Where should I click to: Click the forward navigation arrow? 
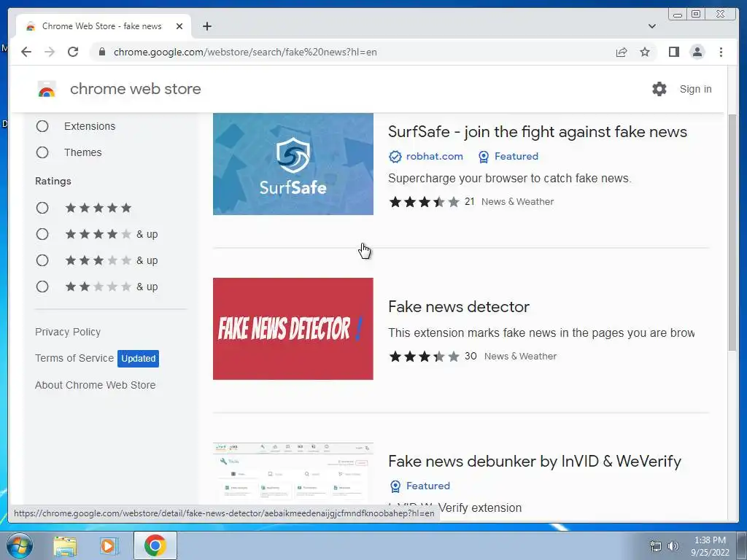tap(50, 52)
